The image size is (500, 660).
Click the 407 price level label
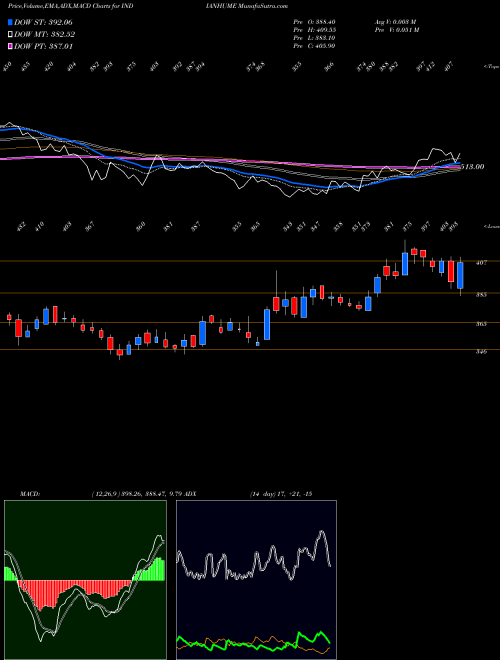click(x=481, y=263)
